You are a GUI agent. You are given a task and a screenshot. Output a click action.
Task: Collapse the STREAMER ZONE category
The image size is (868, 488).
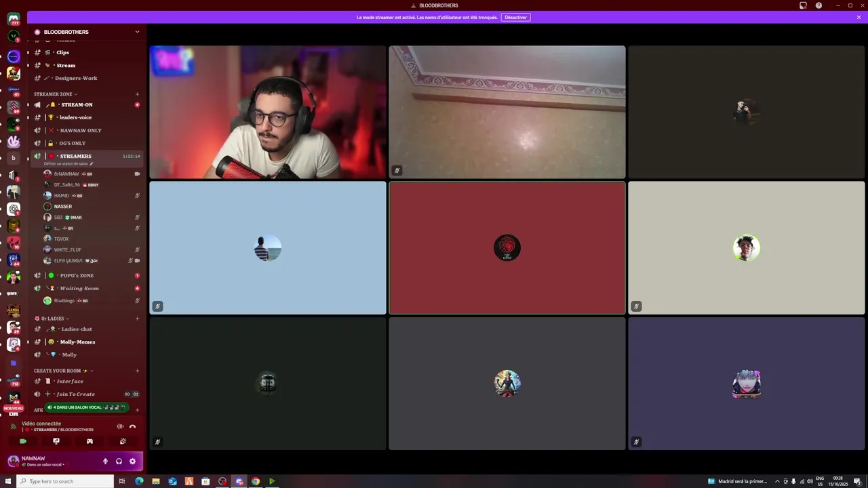[x=55, y=94]
